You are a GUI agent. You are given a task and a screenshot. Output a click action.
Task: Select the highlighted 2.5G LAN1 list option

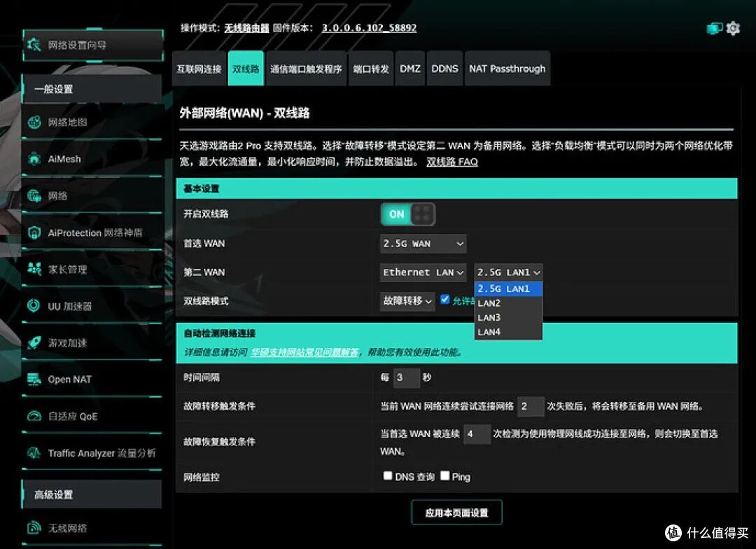pos(509,289)
